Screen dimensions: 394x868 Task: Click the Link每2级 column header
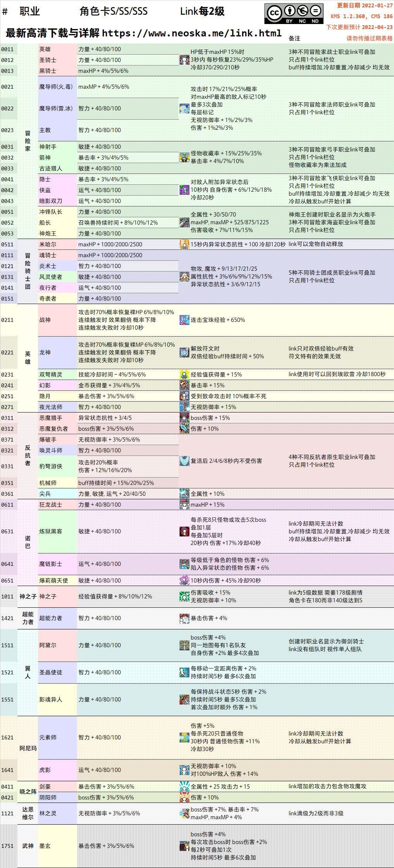coord(202,11)
